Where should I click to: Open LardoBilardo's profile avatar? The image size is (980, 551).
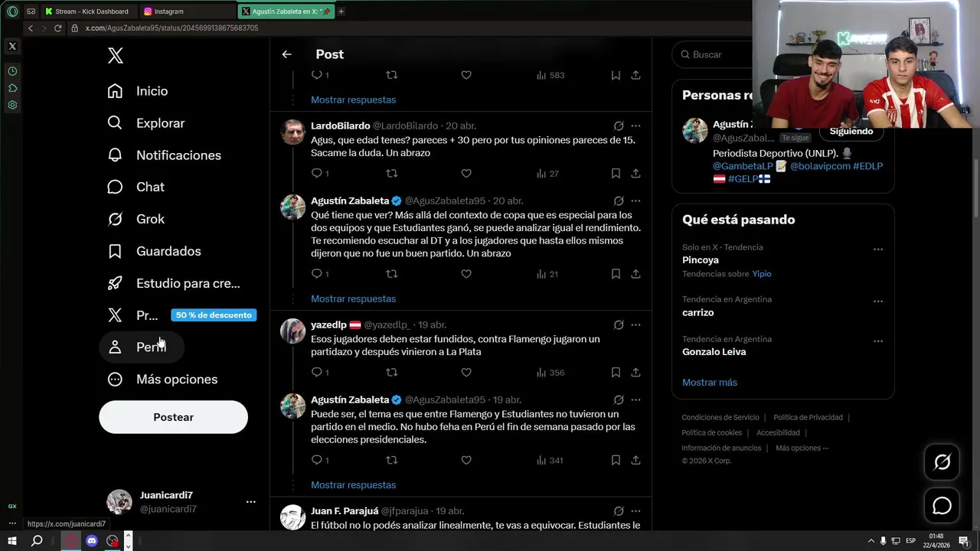292,132
